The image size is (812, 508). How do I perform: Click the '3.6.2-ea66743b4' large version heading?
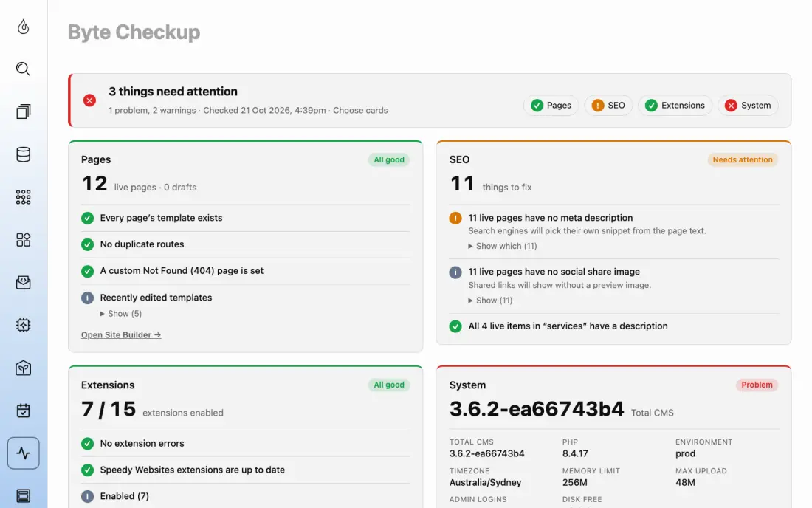click(x=537, y=409)
